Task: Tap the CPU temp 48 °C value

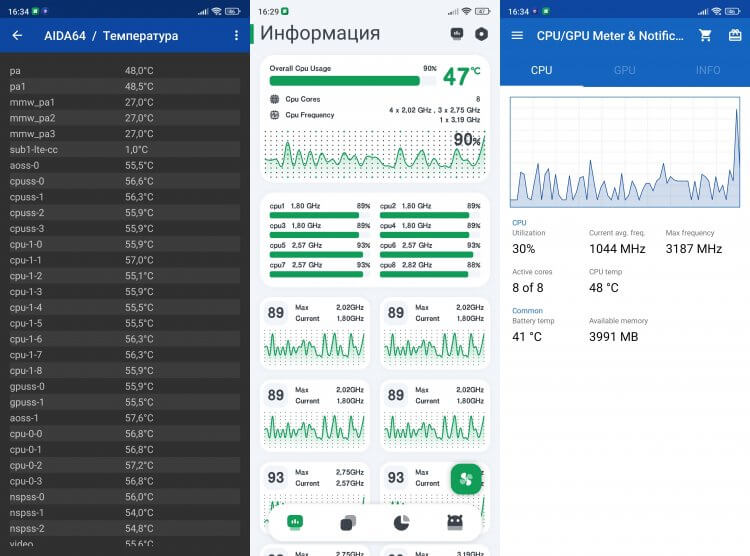Action: pyautogui.click(x=604, y=288)
